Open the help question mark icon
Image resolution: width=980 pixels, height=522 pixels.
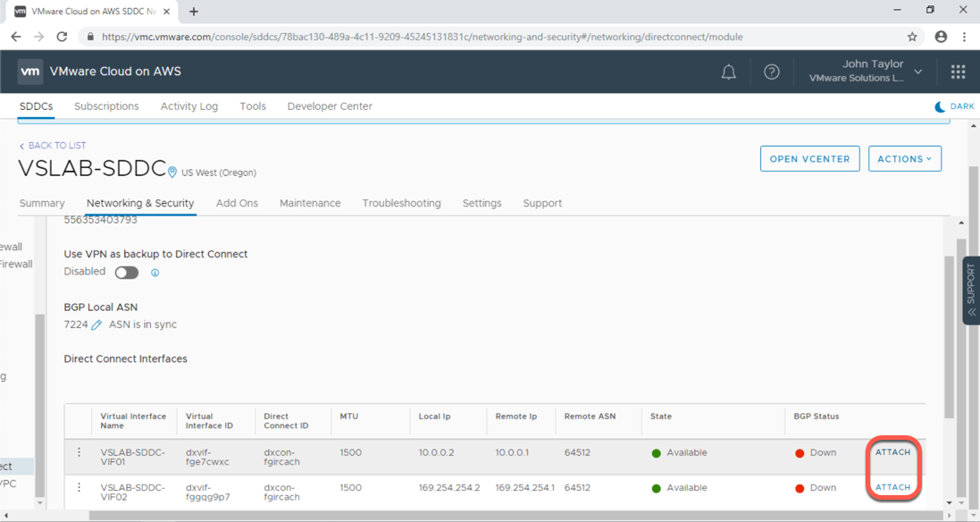click(x=772, y=72)
